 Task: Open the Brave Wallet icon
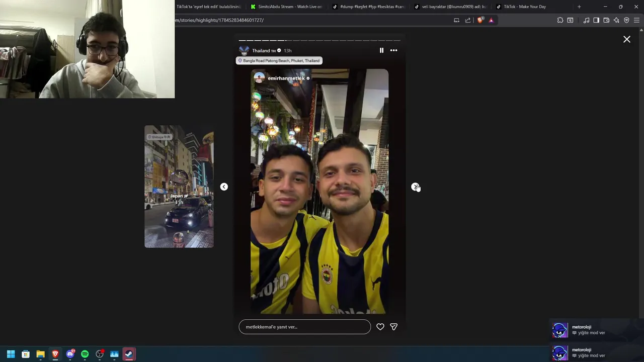tap(606, 20)
